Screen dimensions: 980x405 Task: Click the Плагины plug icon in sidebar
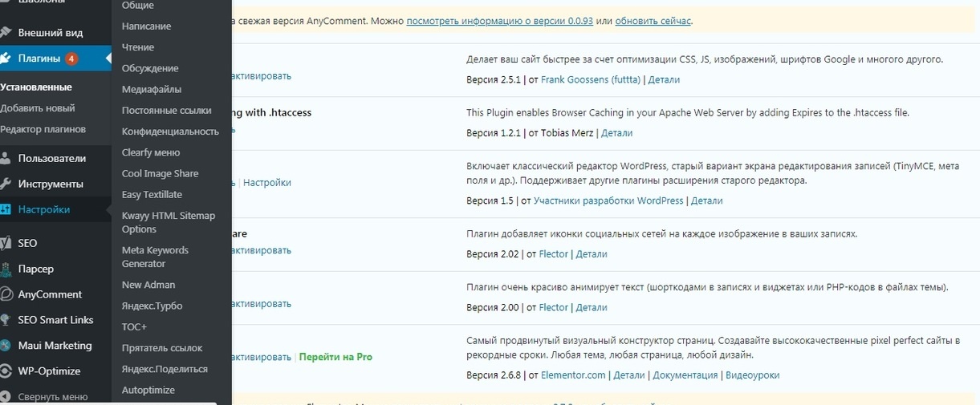tap(5, 59)
